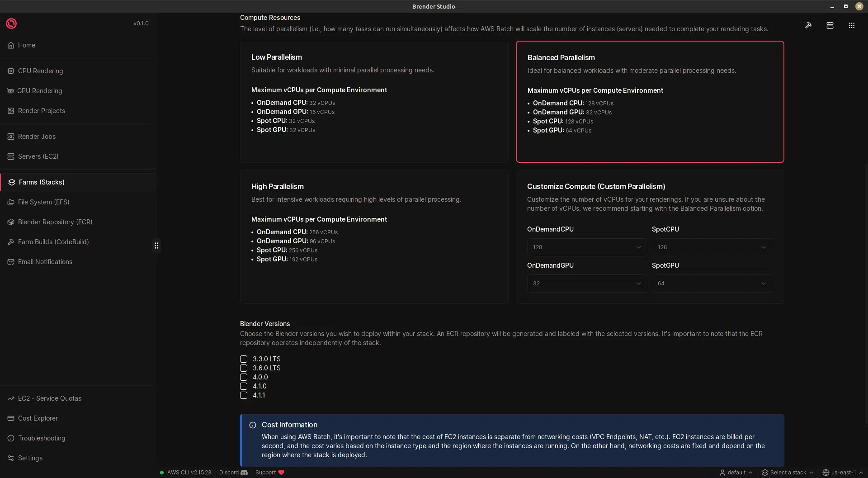Open the us-east-1 region selector
The image size is (868, 478).
tap(843, 473)
